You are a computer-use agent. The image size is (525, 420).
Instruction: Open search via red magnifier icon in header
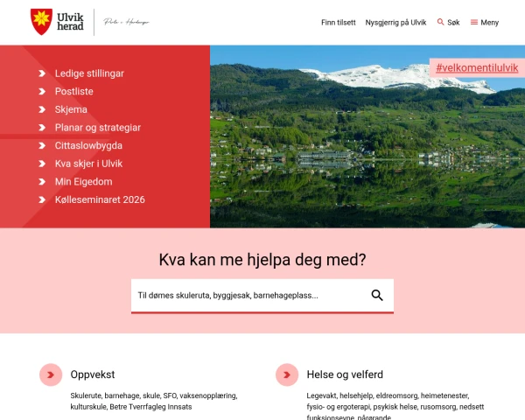[440, 22]
